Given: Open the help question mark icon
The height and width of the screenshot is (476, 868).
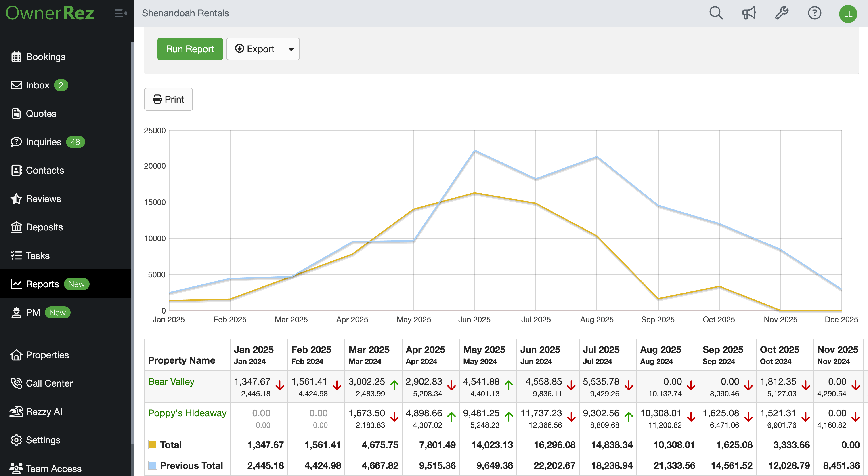Looking at the screenshot, I should click(x=814, y=13).
